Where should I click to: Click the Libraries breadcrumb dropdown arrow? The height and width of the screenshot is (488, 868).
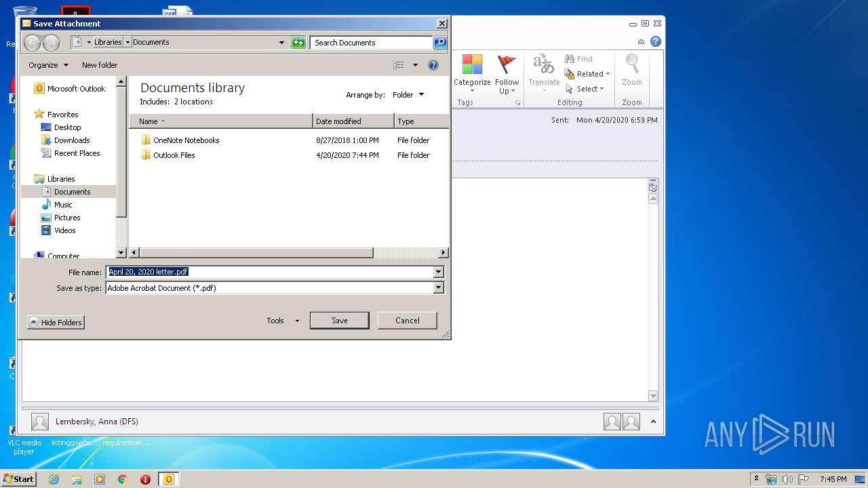click(x=127, y=42)
